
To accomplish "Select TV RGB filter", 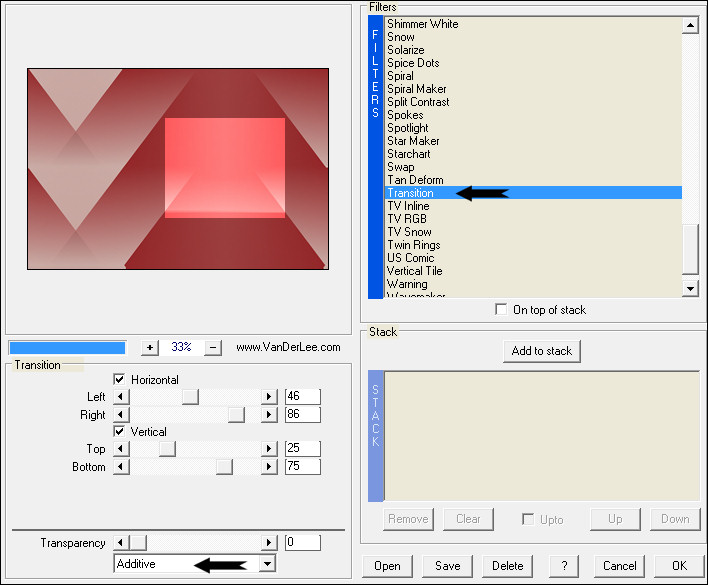I will point(533,219).
